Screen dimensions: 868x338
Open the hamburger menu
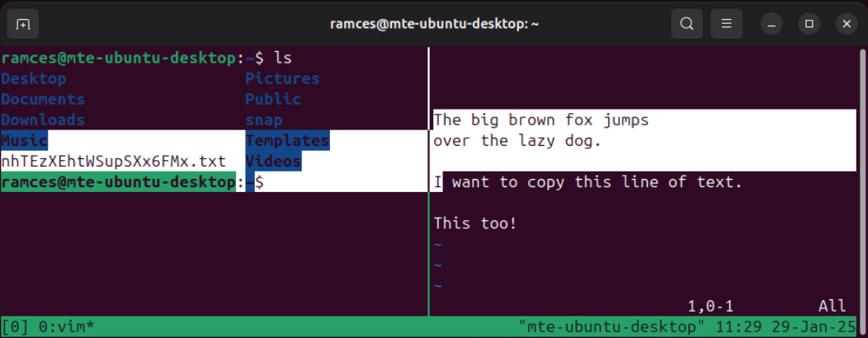[x=726, y=24]
